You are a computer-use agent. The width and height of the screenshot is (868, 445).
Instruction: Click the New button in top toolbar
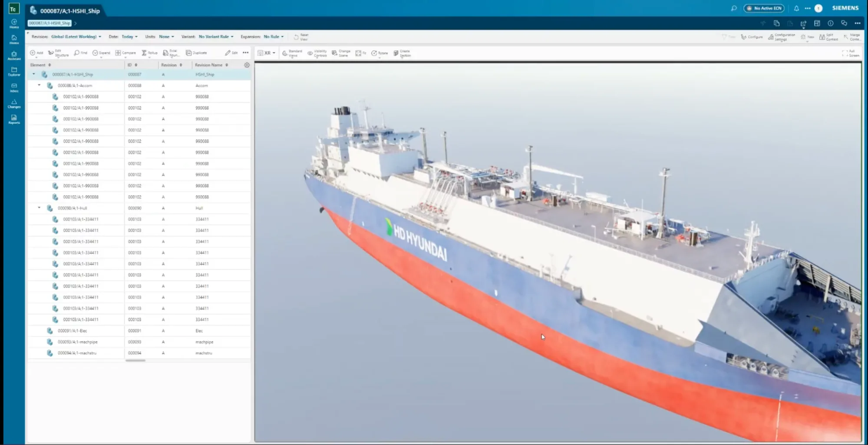coord(807,37)
